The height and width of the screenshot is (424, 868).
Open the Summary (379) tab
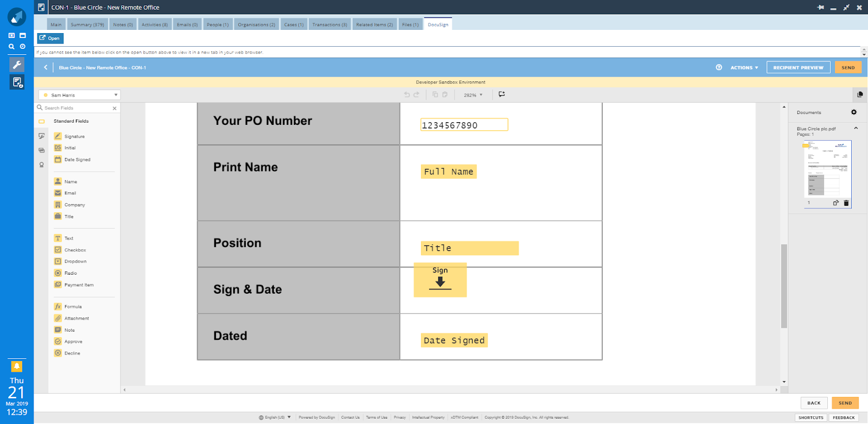[87, 24]
